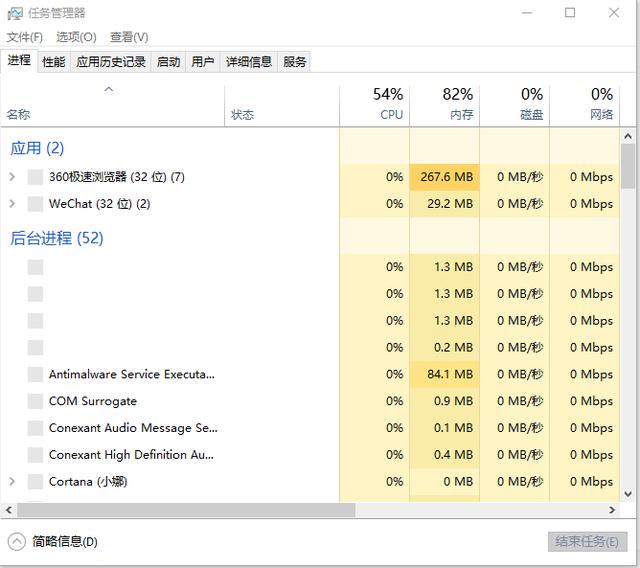Click the 0.9 MB memory value
This screenshot has width=640, height=568.
coord(453,401)
